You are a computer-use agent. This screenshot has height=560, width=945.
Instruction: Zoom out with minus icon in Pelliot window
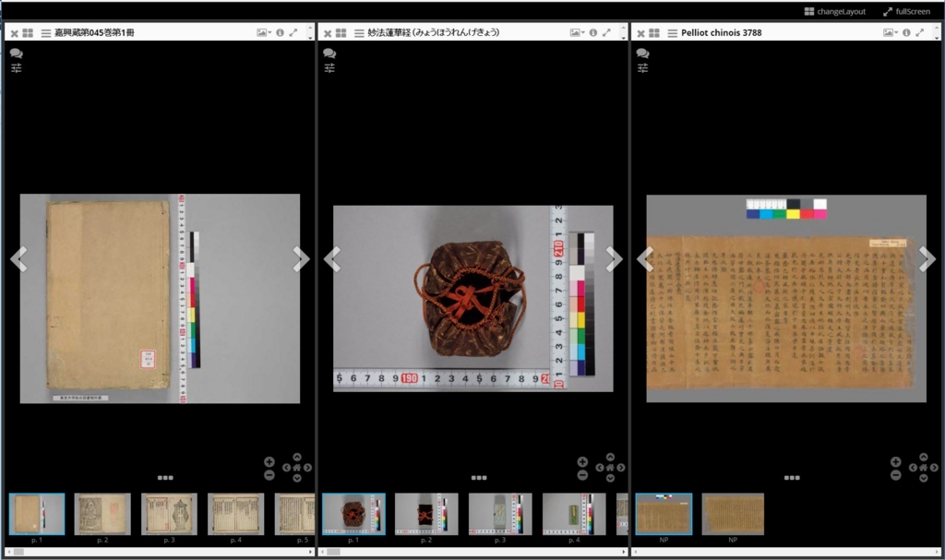895,475
